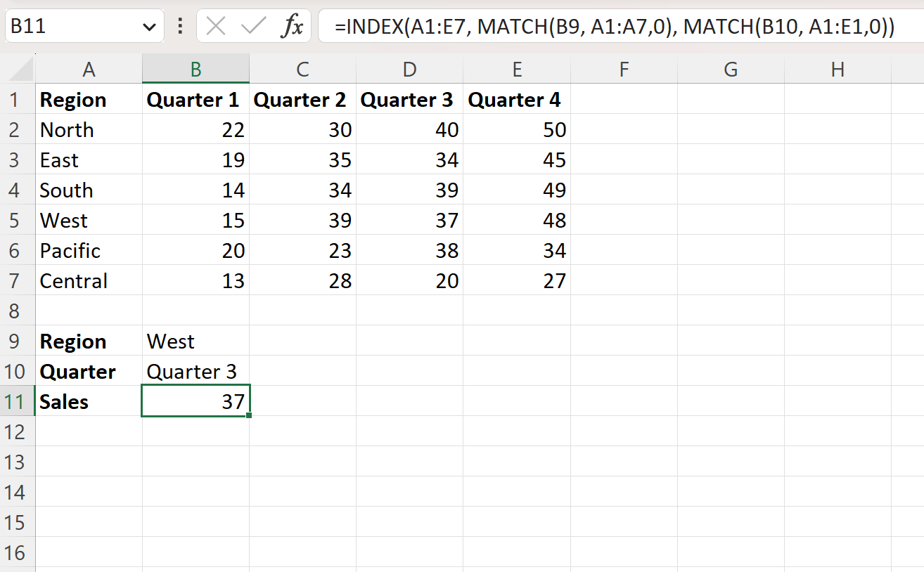Select column A by clicking its header
924x572 pixels.
[x=89, y=69]
